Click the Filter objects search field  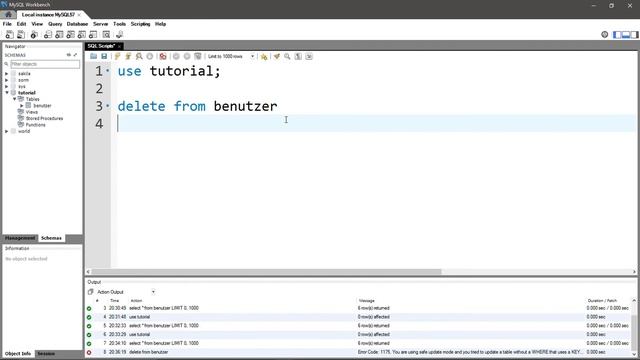point(45,64)
